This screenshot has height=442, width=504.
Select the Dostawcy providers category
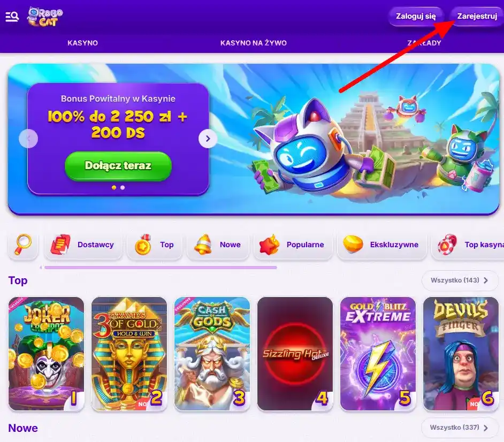(83, 245)
